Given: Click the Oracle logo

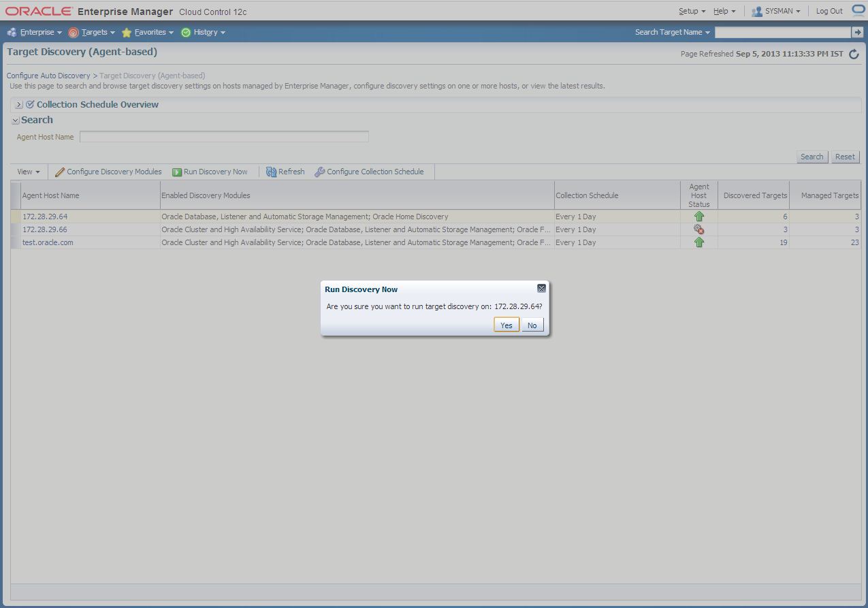Looking at the screenshot, I should pyautogui.click(x=39, y=11).
